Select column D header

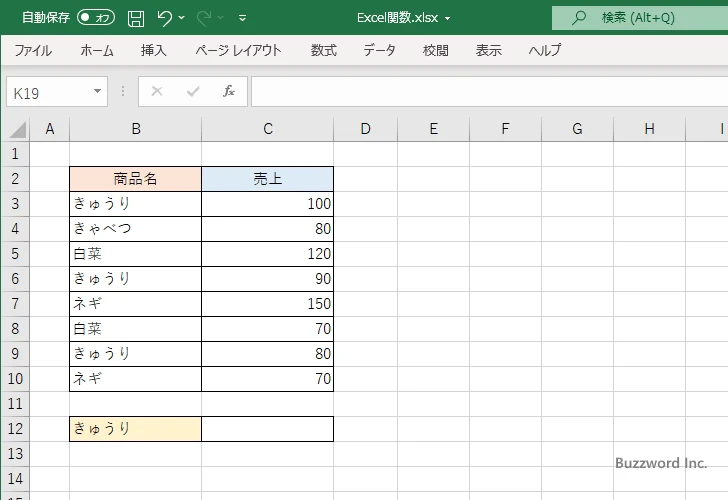[365, 129]
